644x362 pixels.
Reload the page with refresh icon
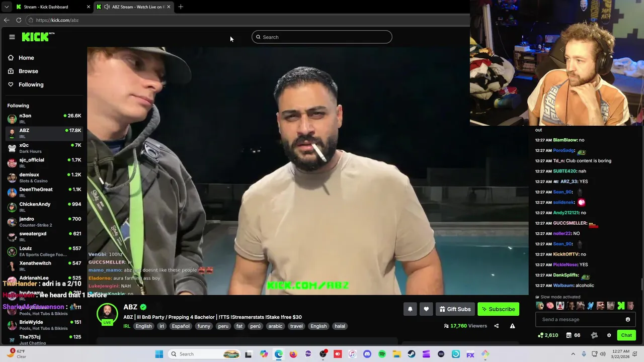[19, 20]
